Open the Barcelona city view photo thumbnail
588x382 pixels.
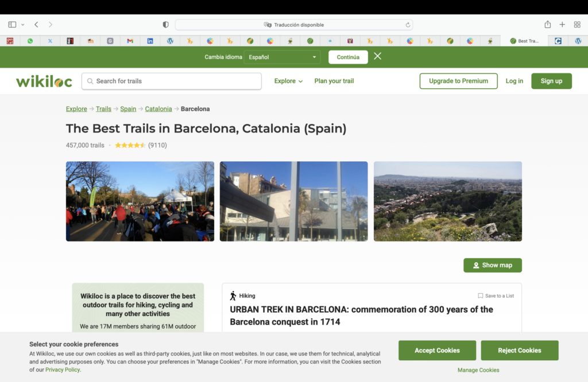448,201
